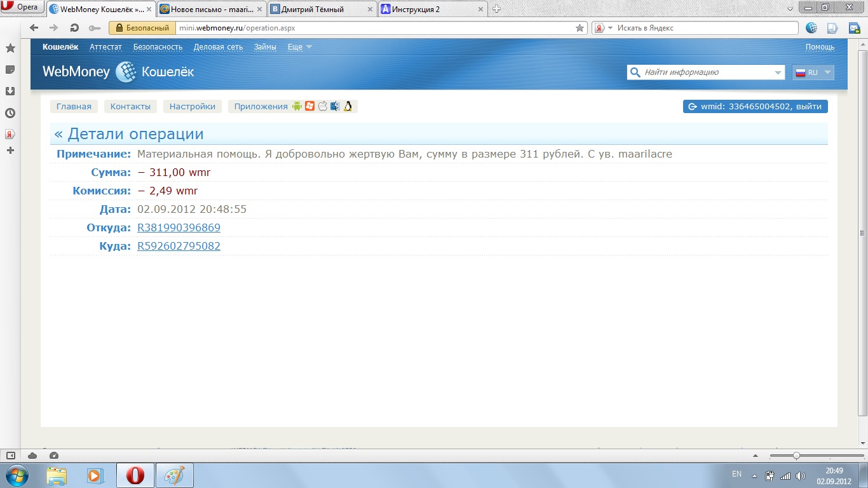Click the Linux penguin app icon
The image size is (868, 488).
pyautogui.click(x=348, y=106)
